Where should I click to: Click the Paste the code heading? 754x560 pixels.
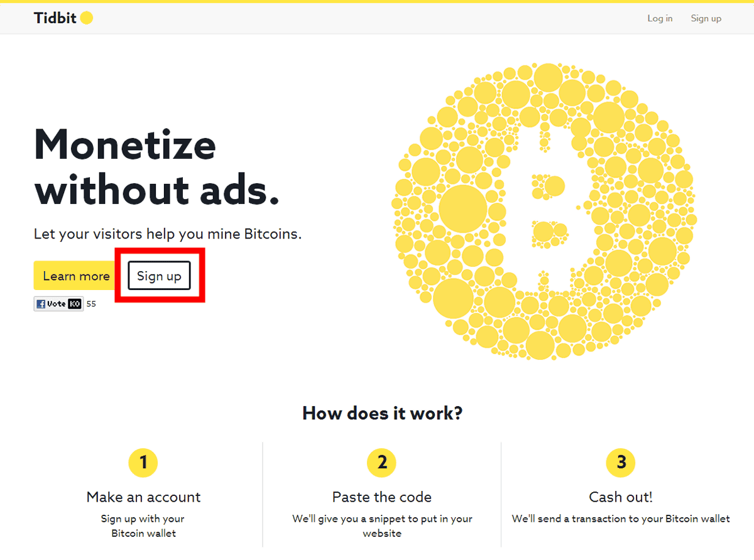(382, 497)
